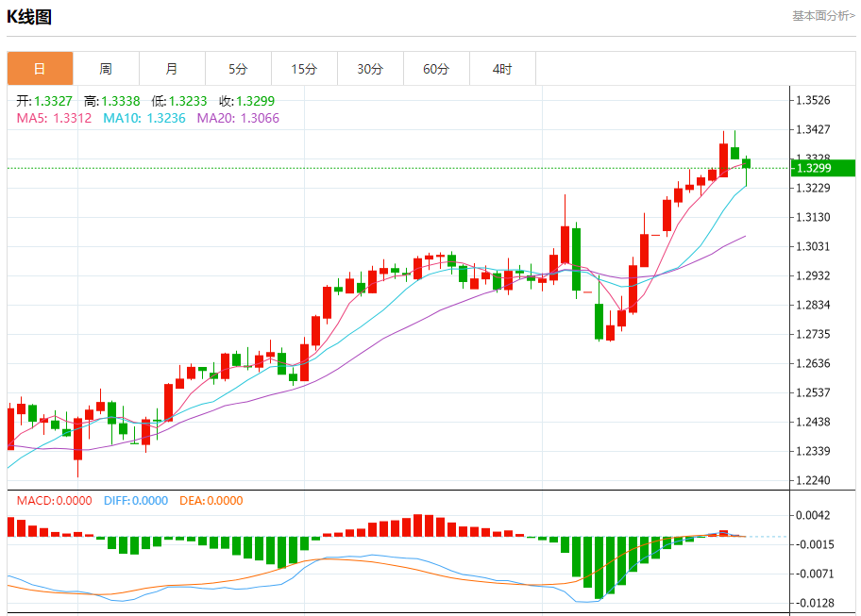Open the 5分 timeframe tab
861x616 pixels.
pos(238,69)
